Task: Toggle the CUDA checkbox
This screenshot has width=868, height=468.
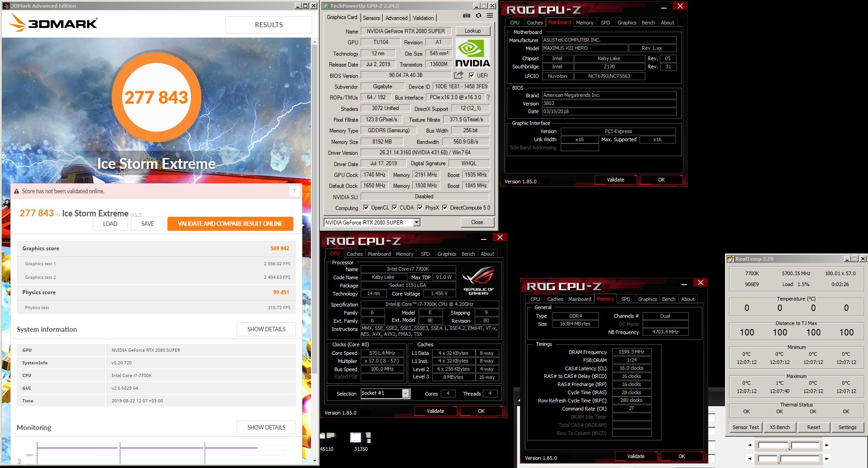Action: [x=395, y=208]
